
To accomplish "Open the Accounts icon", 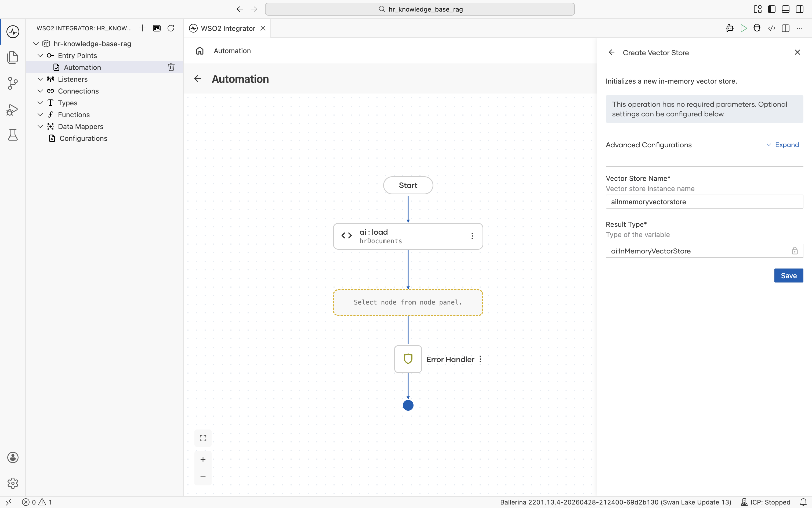I will (x=13, y=457).
